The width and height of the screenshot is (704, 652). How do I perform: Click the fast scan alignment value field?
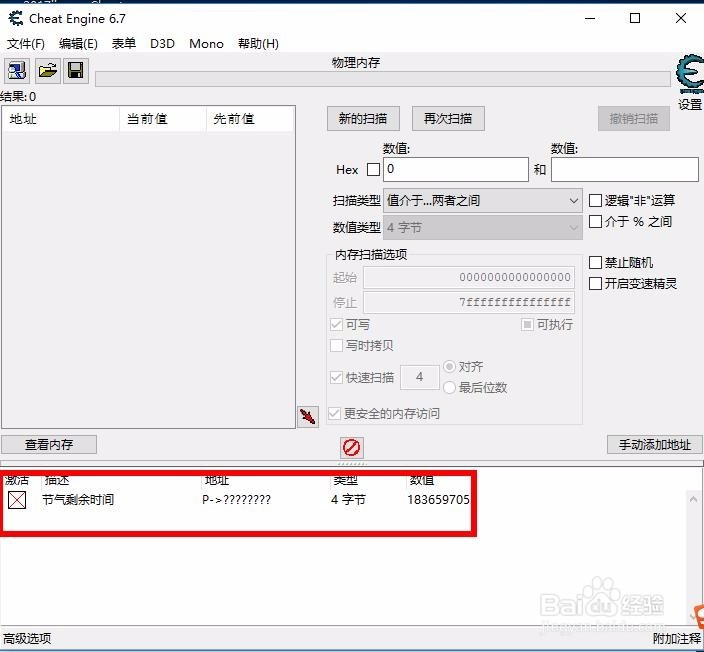coord(419,377)
